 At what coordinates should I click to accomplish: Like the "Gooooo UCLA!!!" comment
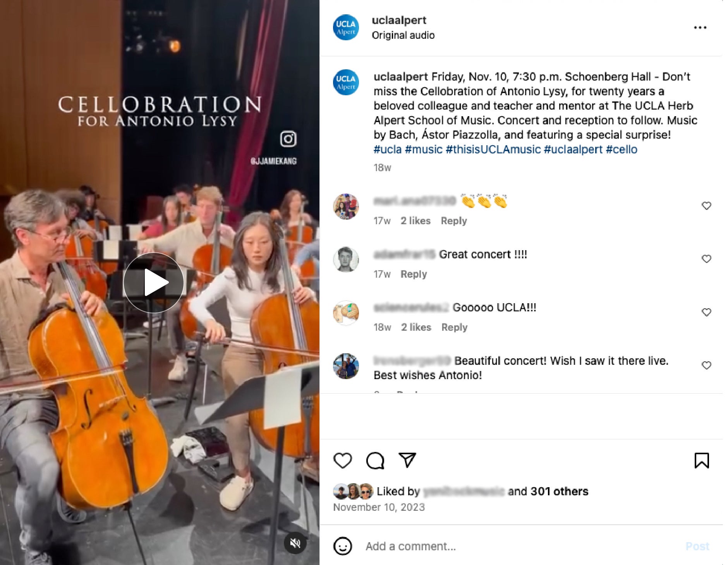[706, 312]
